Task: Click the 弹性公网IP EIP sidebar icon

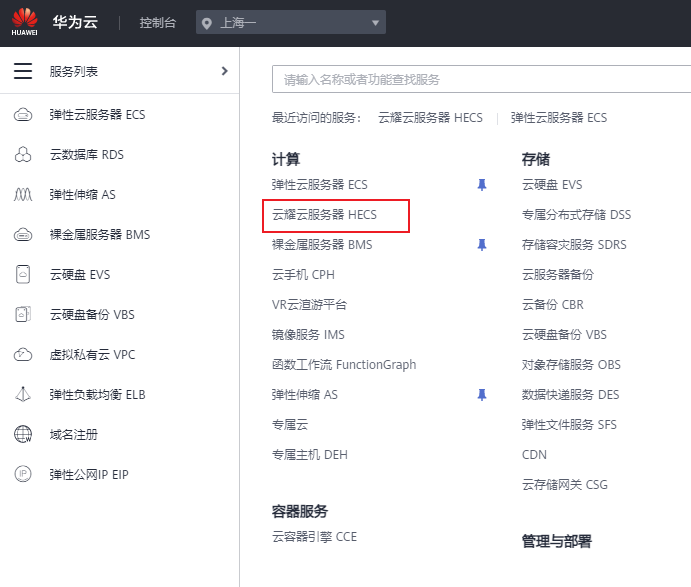Action: point(23,474)
